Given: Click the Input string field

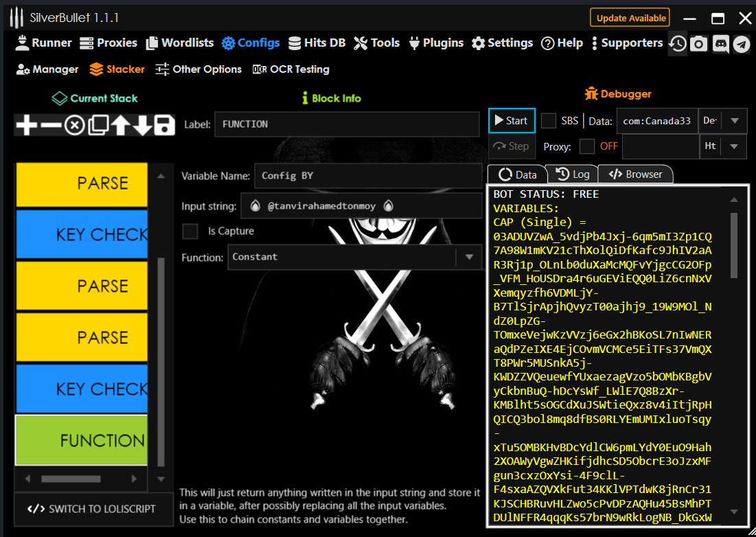Looking at the screenshot, I should [361, 206].
